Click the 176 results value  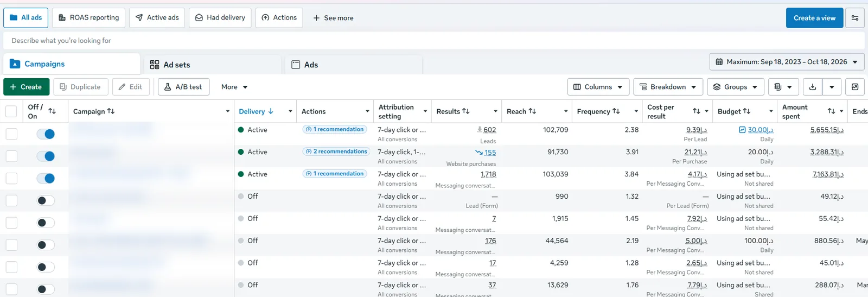coord(490,241)
